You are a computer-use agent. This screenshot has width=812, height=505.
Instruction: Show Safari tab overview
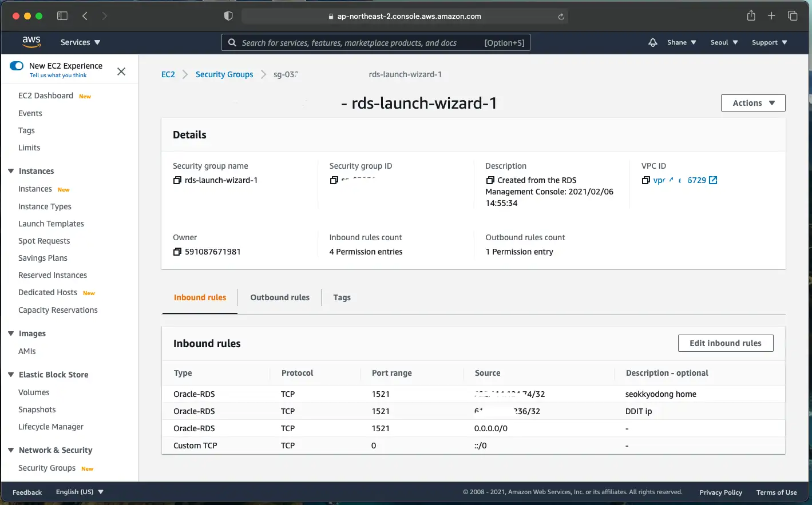[793, 16]
